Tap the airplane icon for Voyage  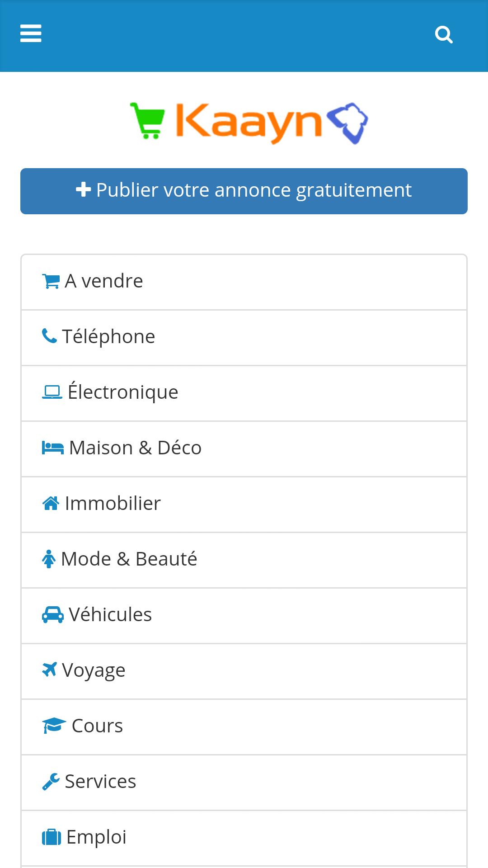pyautogui.click(x=49, y=670)
